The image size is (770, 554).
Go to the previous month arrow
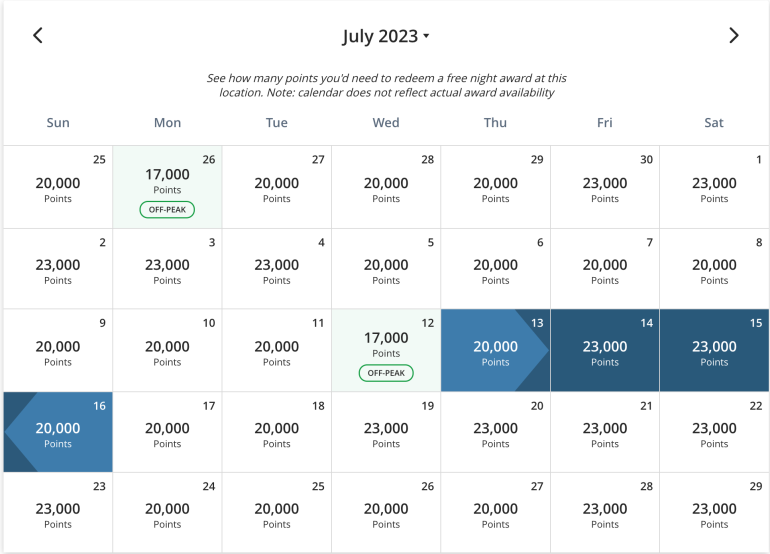pyautogui.click(x=38, y=36)
